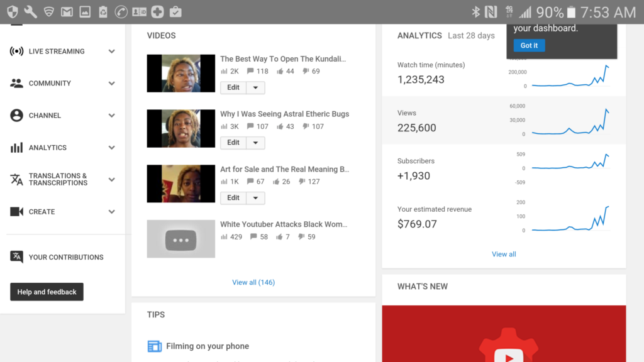
Task: Click the Got it button
Action: [529, 45]
